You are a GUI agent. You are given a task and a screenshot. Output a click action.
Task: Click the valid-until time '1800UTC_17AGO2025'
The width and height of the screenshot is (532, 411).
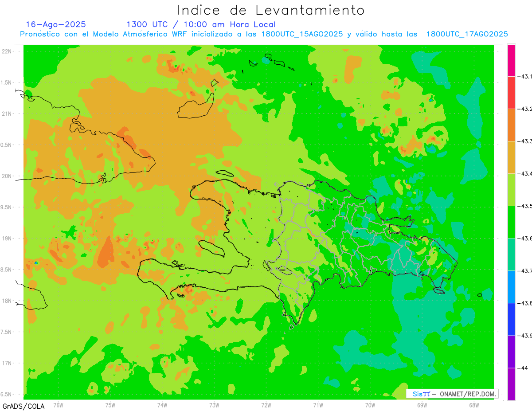(467, 34)
